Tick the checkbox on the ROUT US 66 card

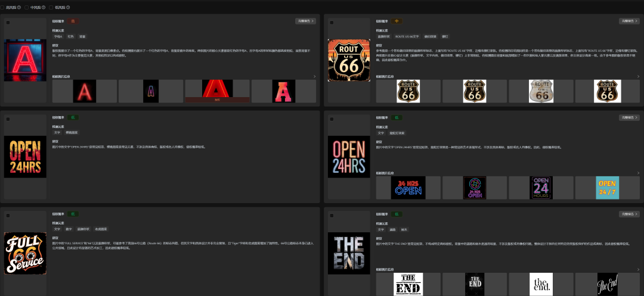(332, 23)
